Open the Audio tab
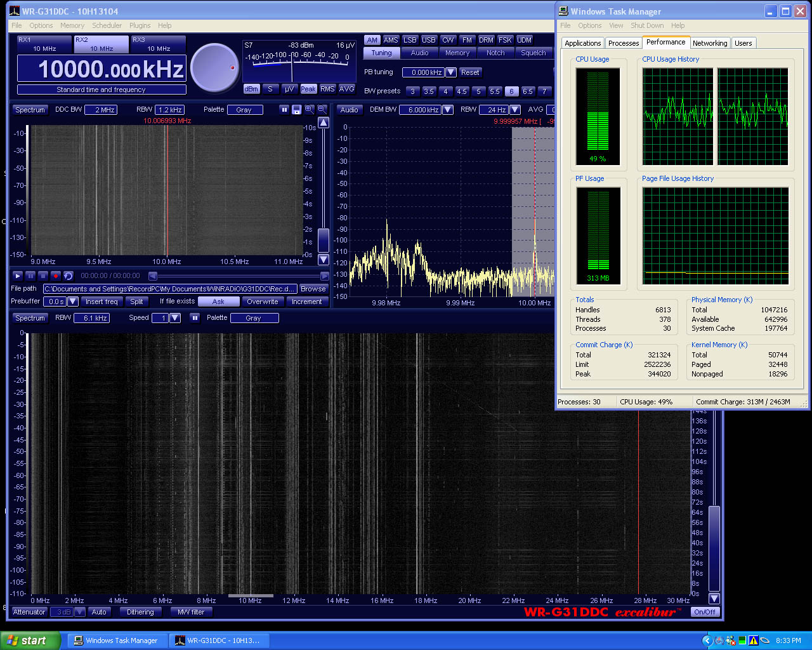 point(420,53)
